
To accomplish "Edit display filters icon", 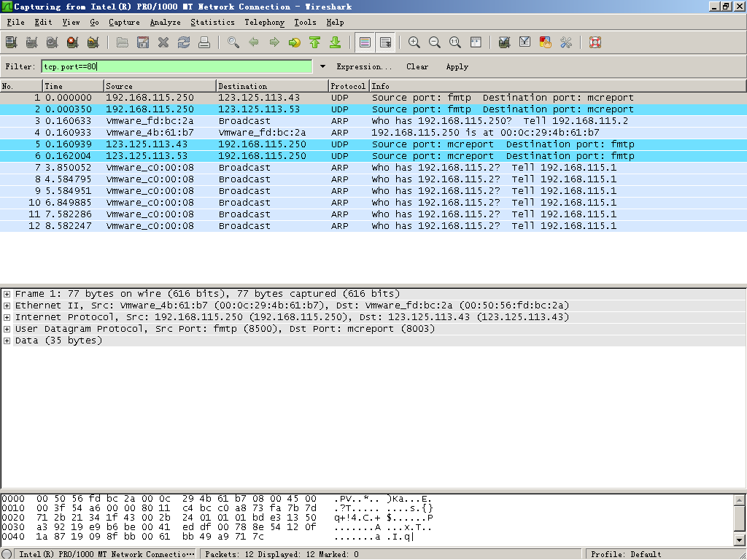I will tap(525, 42).
